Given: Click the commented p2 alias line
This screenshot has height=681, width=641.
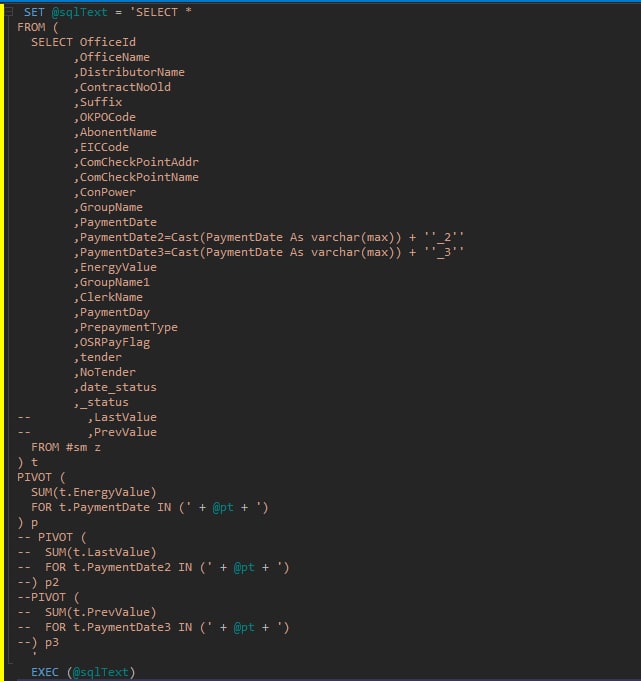Looking at the screenshot, I should 38,582.
